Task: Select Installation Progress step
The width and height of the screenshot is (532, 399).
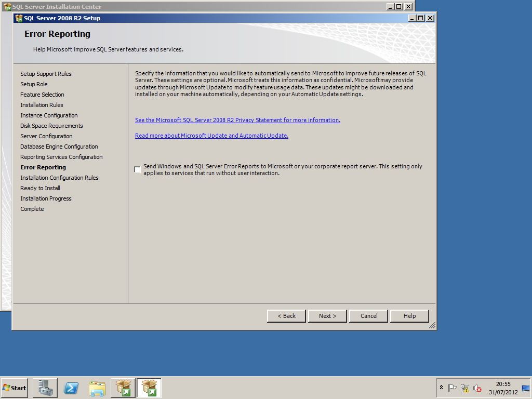Action: tap(46, 198)
